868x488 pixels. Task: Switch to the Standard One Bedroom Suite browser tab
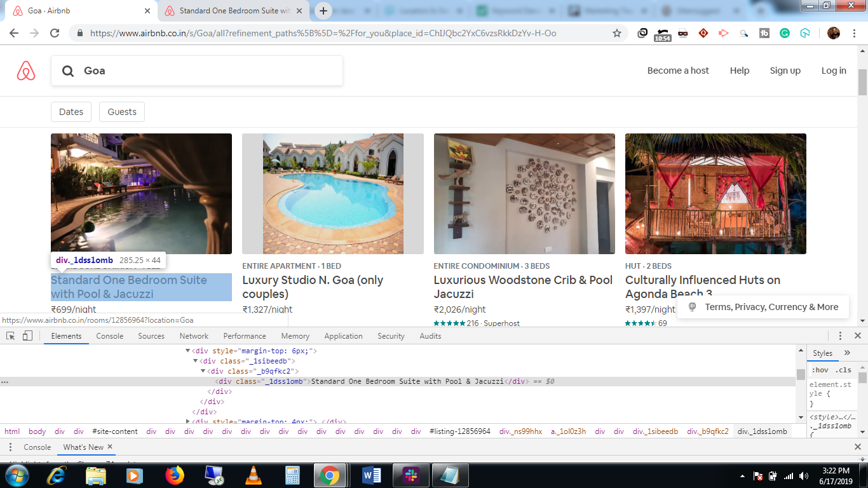pyautogui.click(x=234, y=11)
